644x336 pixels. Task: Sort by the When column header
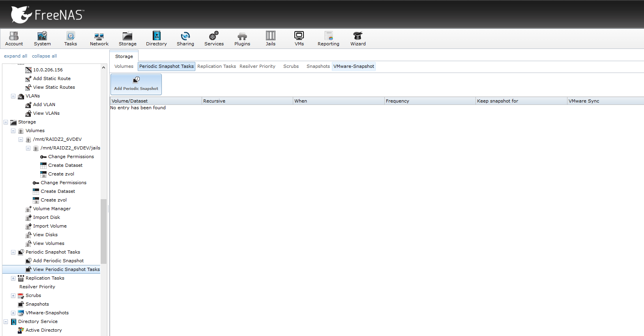point(339,101)
